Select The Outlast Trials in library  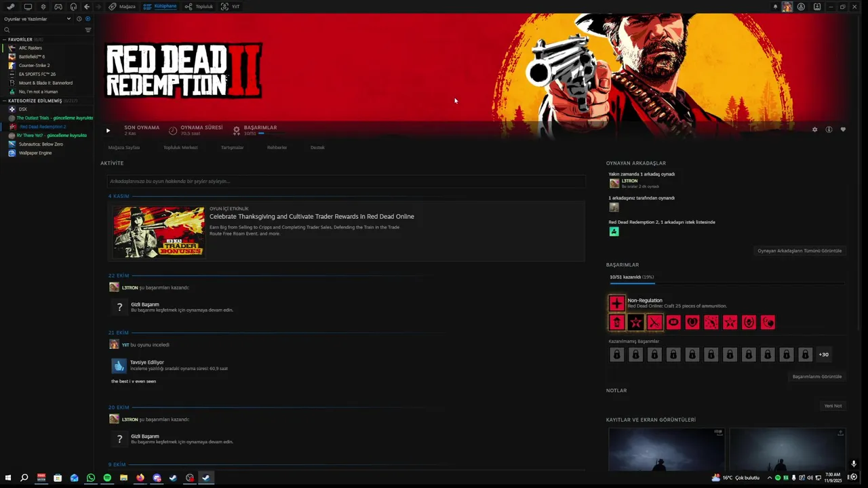50,118
